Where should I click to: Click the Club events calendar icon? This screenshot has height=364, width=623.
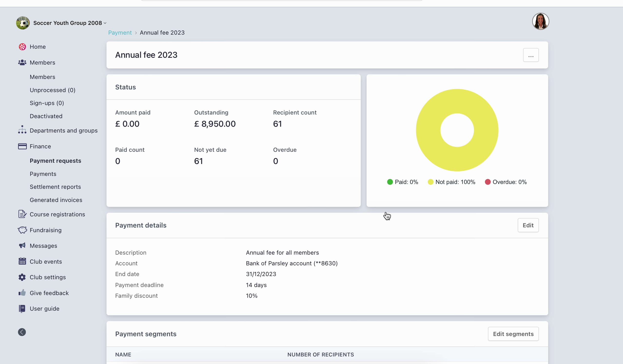tap(22, 261)
